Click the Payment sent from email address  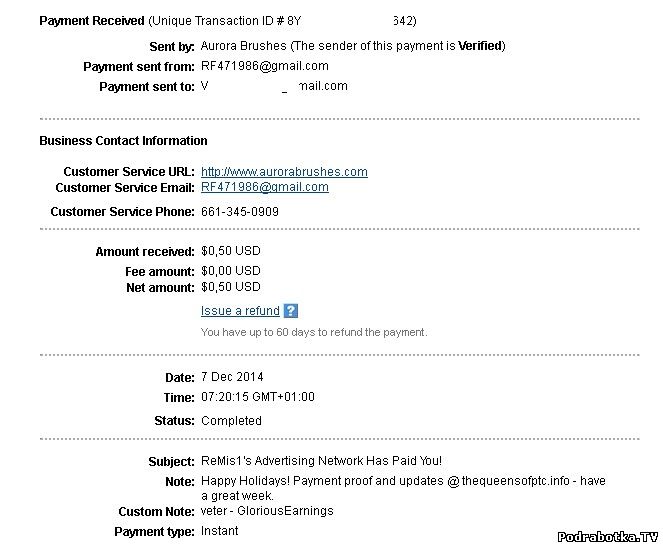tap(264, 66)
